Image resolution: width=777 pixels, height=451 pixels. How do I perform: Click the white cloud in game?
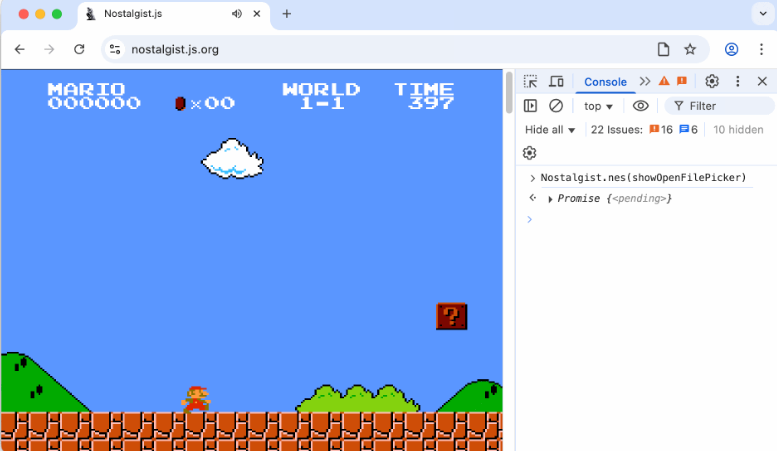(232, 159)
